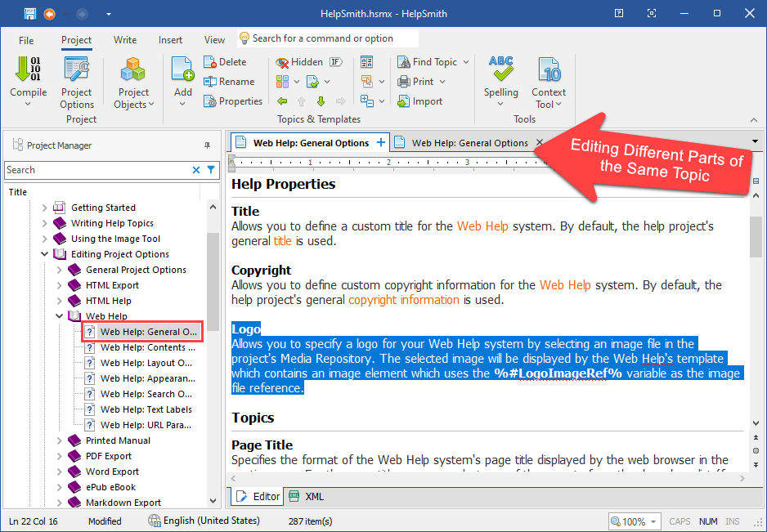Rename the selected topic
767x532 pixels.
point(230,82)
